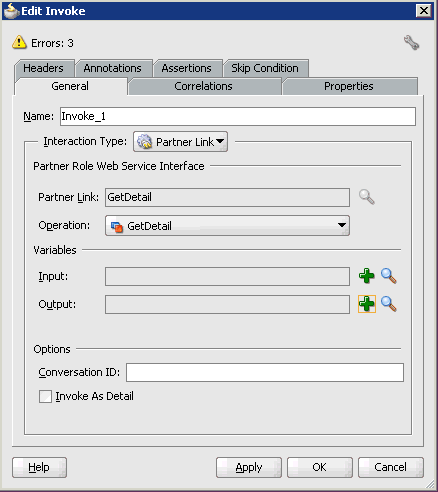The width and height of the screenshot is (438, 492).
Task: Confirm with the OK button
Action: point(320,467)
